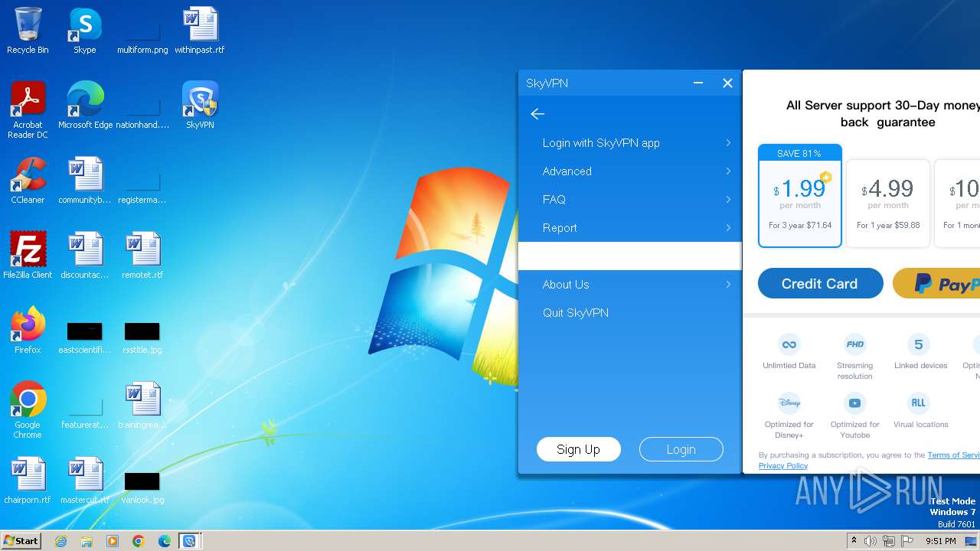Image resolution: width=980 pixels, height=551 pixels.
Task: Close the SkyVPN window
Action: pos(727,83)
